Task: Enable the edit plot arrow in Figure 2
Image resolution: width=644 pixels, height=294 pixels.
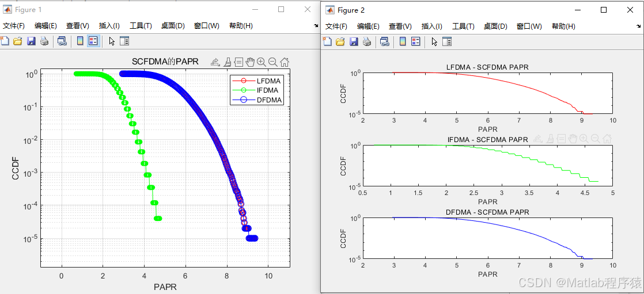Action: [434, 41]
